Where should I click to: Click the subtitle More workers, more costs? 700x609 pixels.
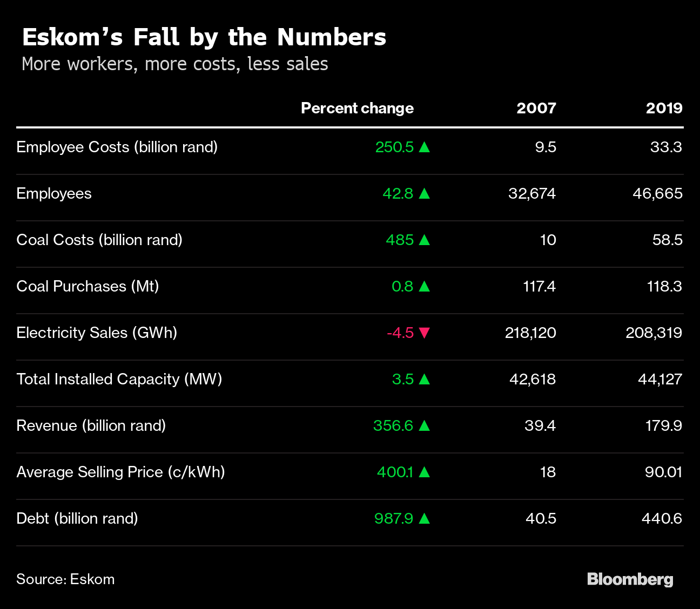point(175,64)
